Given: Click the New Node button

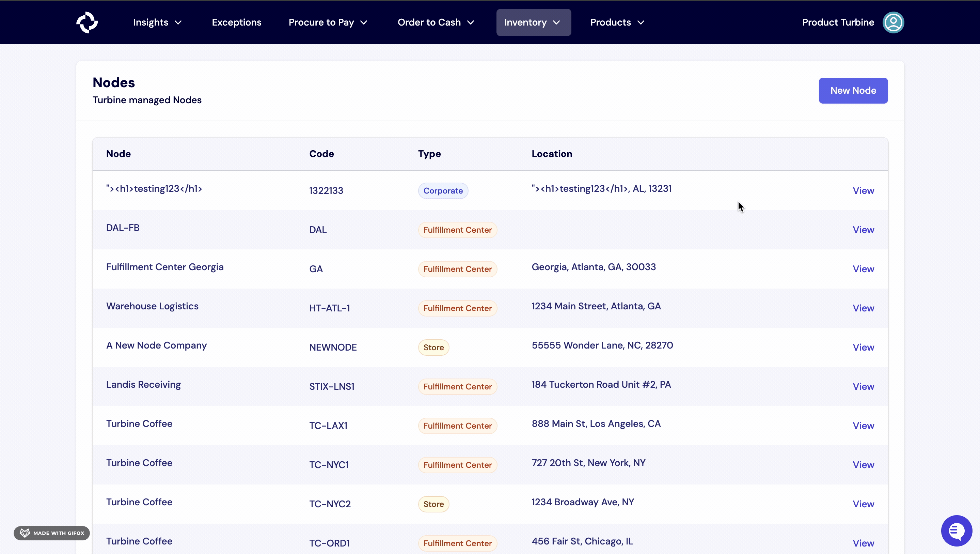Looking at the screenshot, I should coord(853,90).
